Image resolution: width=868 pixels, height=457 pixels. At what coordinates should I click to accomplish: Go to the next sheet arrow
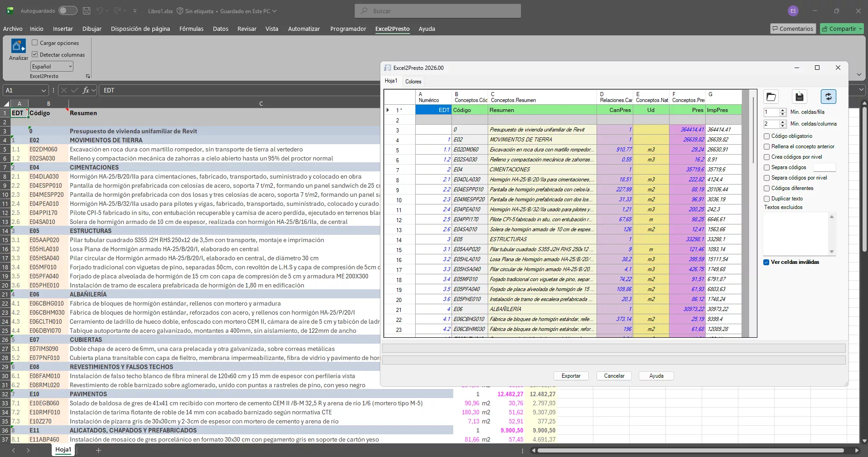(x=28, y=450)
